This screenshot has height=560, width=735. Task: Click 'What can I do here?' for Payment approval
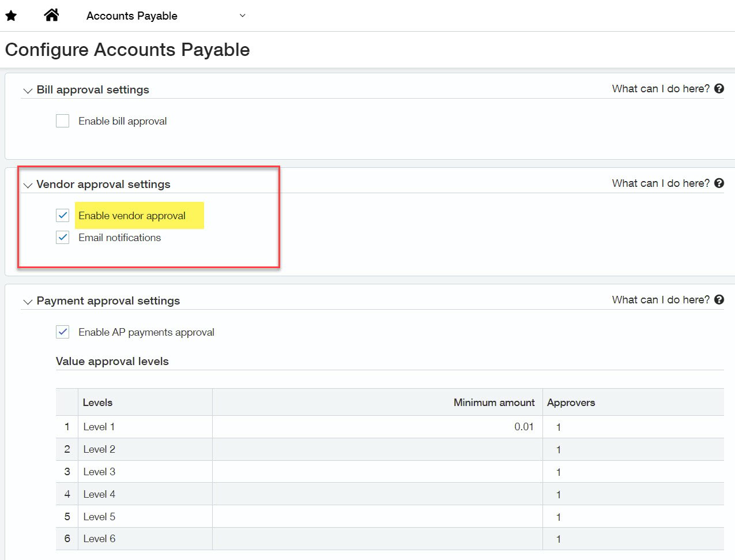point(661,300)
